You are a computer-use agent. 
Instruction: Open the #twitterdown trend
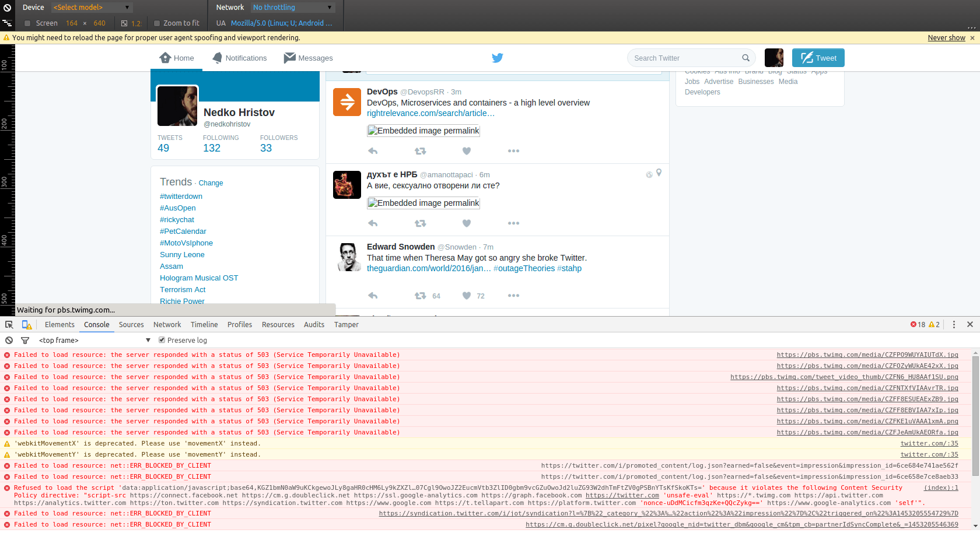181,197
